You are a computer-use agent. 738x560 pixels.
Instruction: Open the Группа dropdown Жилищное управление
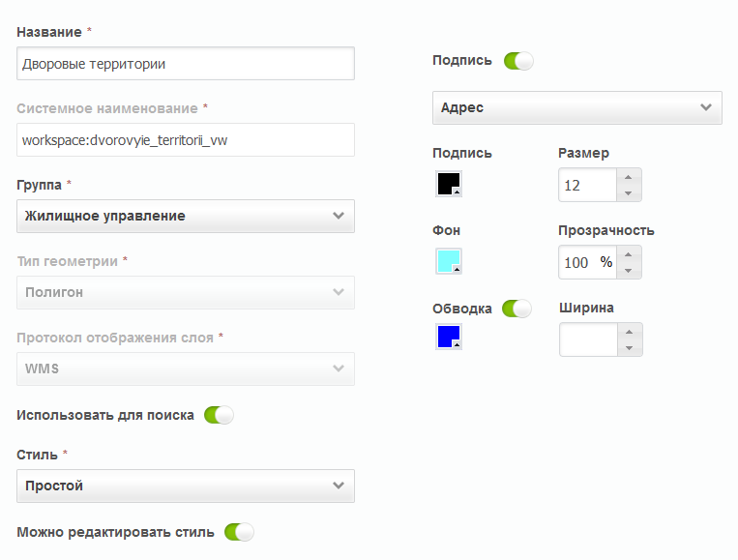pos(186,216)
